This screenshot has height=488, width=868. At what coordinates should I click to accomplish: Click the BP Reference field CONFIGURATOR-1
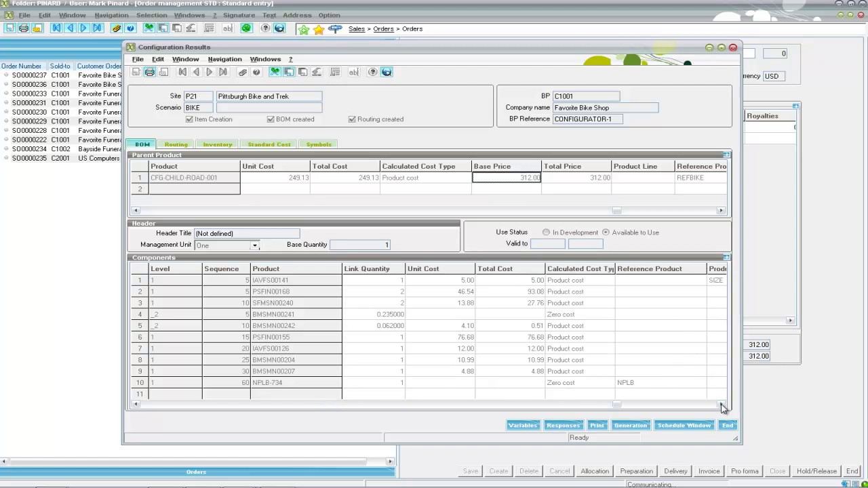(587, 119)
